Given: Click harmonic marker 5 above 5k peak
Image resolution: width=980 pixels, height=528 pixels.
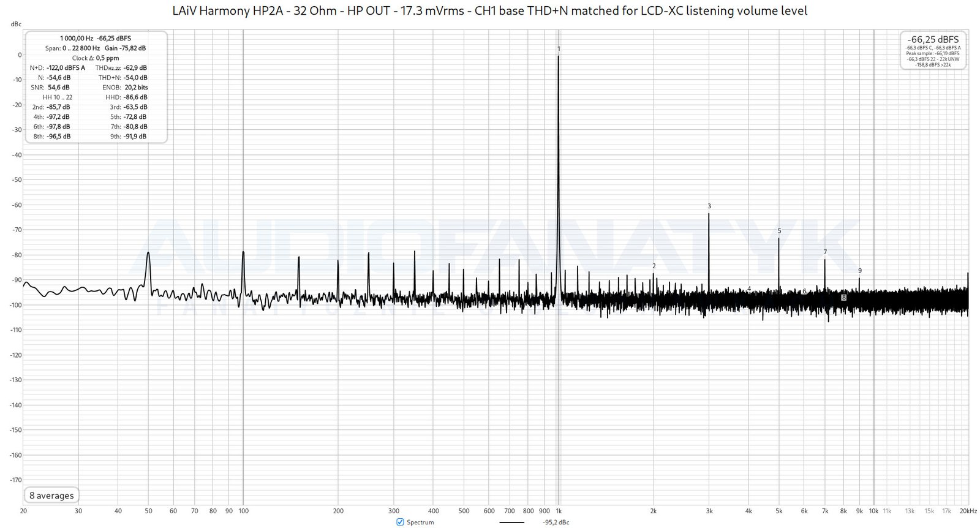Looking at the screenshot, I should tap(779, 231).
